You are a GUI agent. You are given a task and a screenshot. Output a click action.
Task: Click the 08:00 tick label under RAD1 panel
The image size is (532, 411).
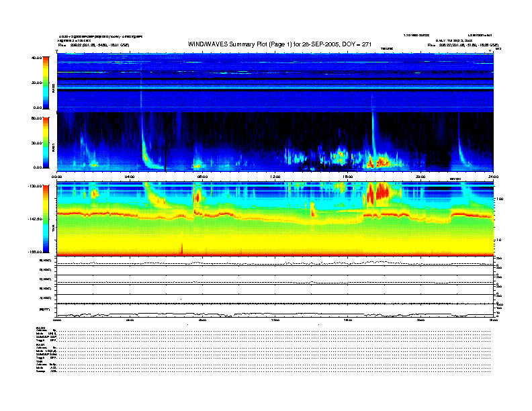pos(202,177)
